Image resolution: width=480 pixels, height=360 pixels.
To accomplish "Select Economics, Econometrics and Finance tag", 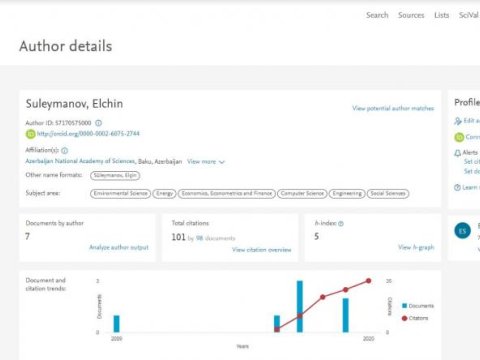I will [x=227, y=194].
